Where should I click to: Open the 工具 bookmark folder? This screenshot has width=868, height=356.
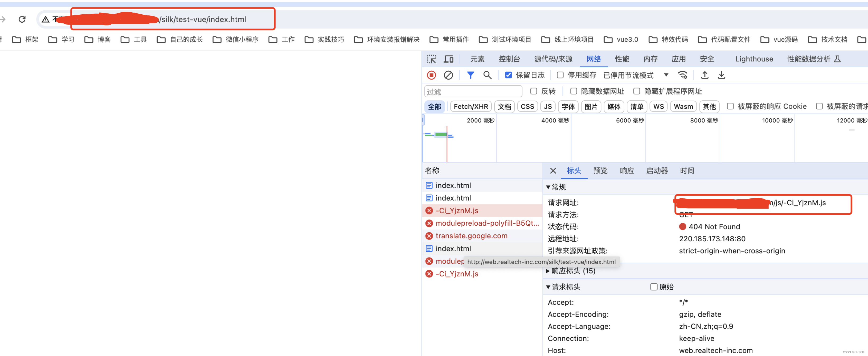pyautogui.click(x=134, y=39)
